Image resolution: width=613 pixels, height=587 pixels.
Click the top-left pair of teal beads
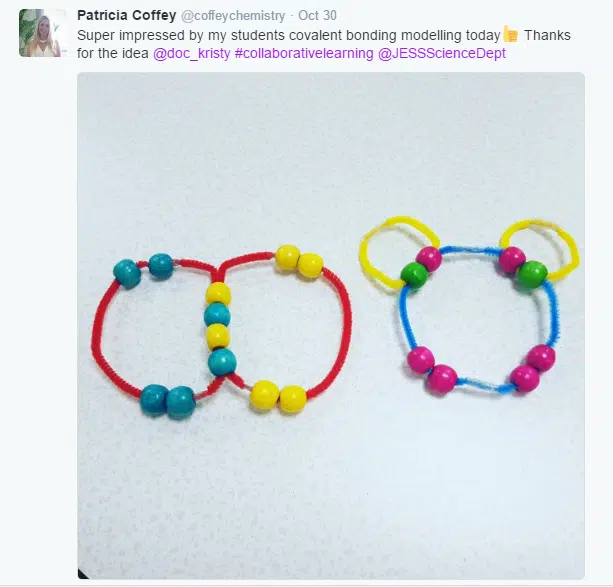(143, 270)
